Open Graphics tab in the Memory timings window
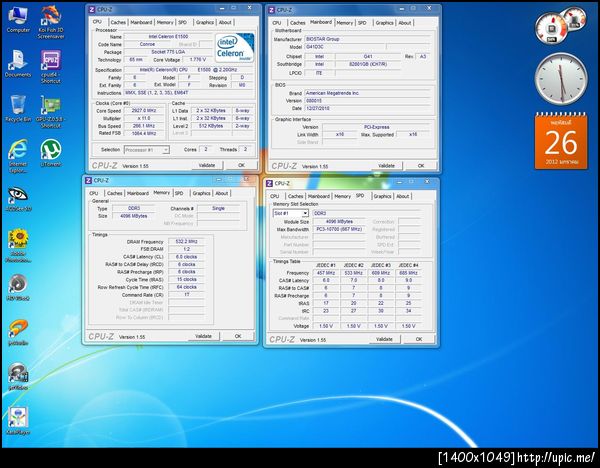 point(201,193)
